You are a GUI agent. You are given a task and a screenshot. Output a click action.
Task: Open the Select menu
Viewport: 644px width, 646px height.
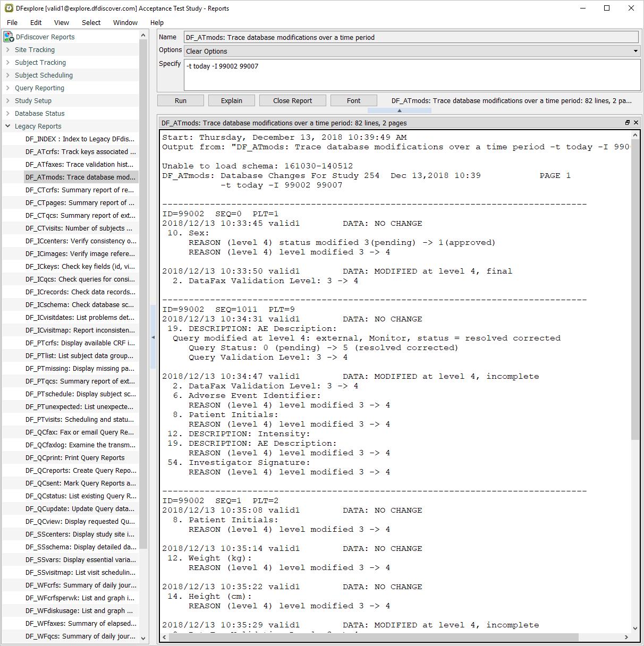pyautogui.click(x=91, y=22)
